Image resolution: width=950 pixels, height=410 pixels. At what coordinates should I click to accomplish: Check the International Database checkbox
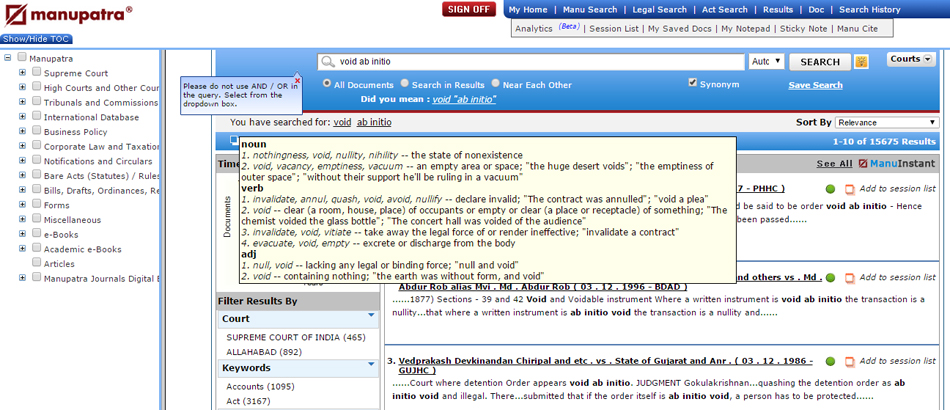(36, 116)
